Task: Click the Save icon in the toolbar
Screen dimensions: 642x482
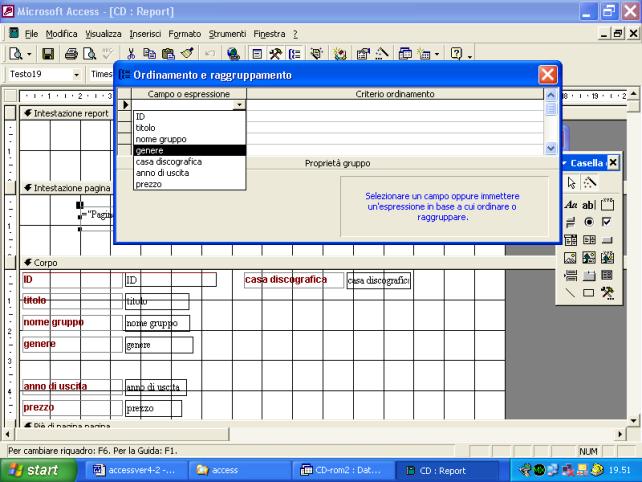Action: pyautogui.click(x=47, y=55)
